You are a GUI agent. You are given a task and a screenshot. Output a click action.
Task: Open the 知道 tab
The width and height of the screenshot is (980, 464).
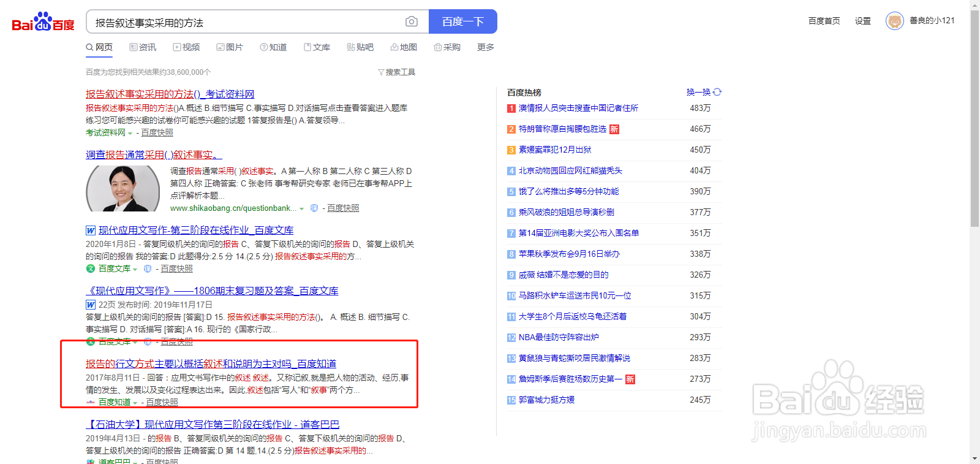coord(273,47)
